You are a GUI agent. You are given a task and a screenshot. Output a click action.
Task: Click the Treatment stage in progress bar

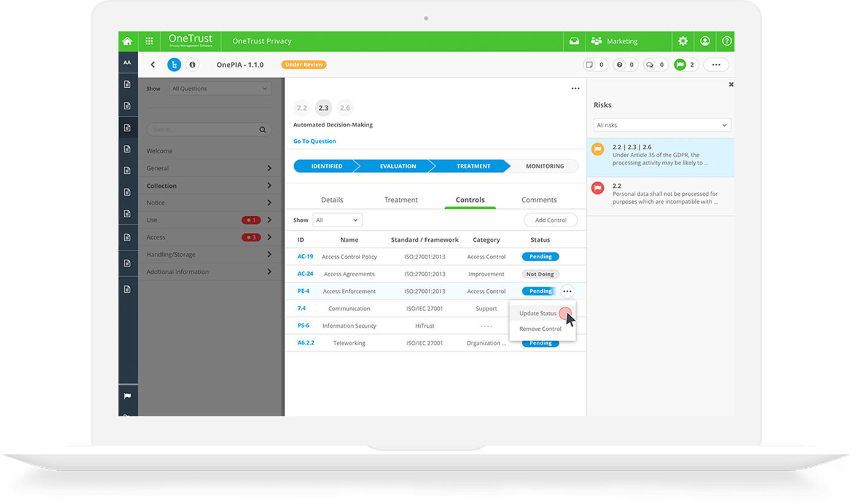point(473,166)
